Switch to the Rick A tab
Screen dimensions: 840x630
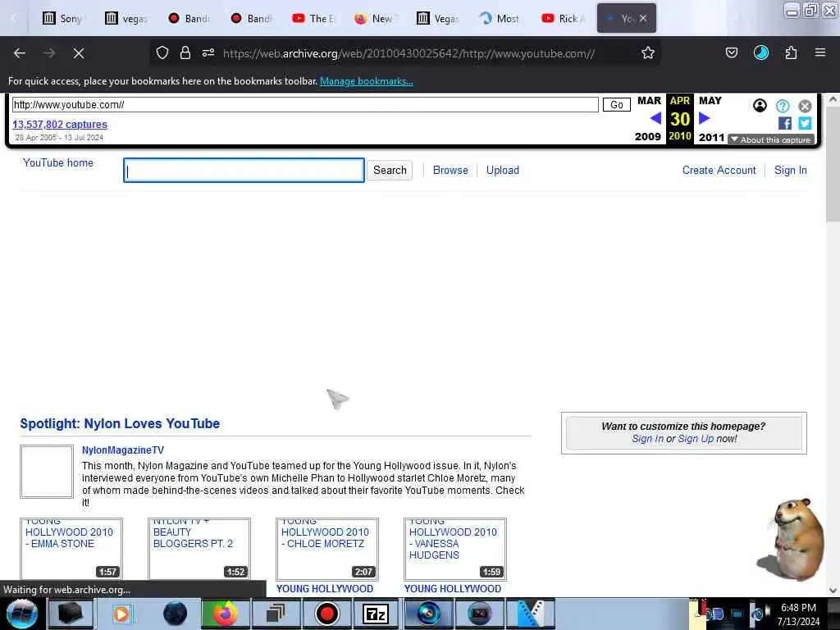(x=563, y=18)
